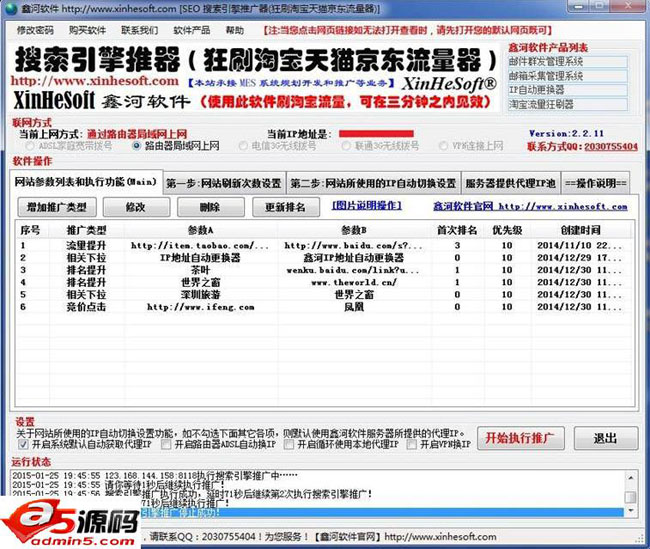Switch to 第二步:网站所使用的IP自动切换设置 tab
Viewport: 650px width, 549px height.
click(x=374, y=183)
